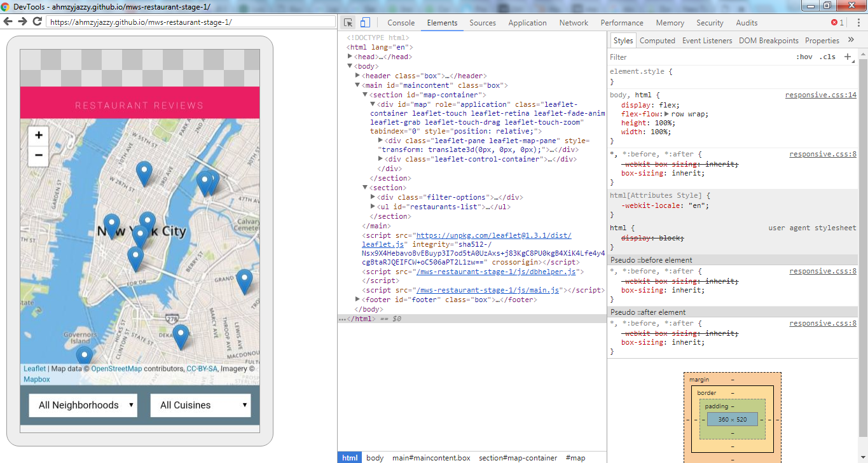Open the Security tab
This screenshot has width=868, height=463.
point(710,23)
